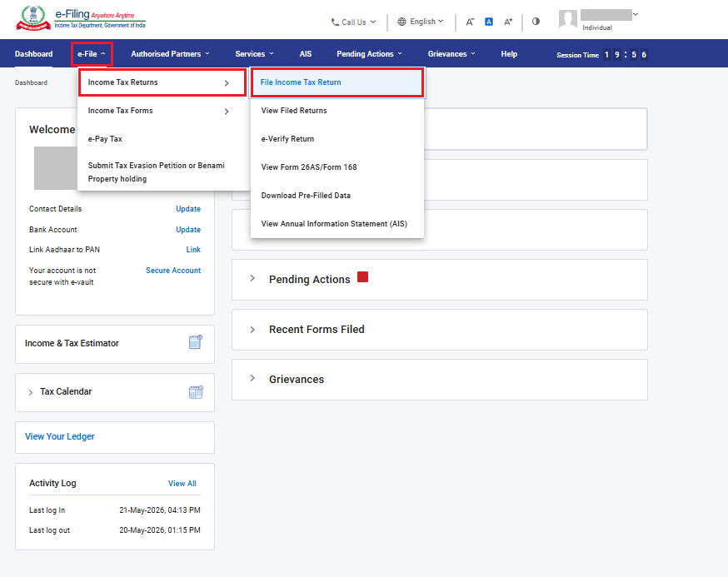Click the Dashboard breadcrumb
The width and height of the screenshot is (728, 577).
(x=31, y=82)
